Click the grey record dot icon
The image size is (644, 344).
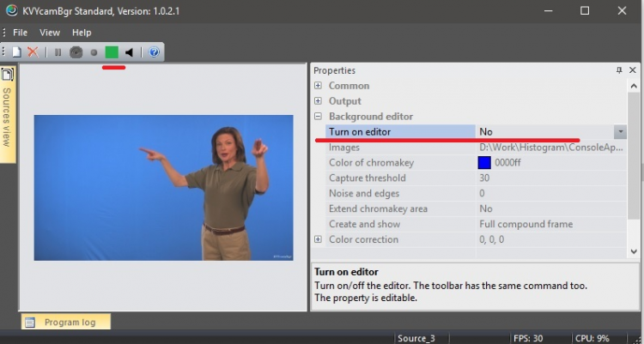point(94,52)
